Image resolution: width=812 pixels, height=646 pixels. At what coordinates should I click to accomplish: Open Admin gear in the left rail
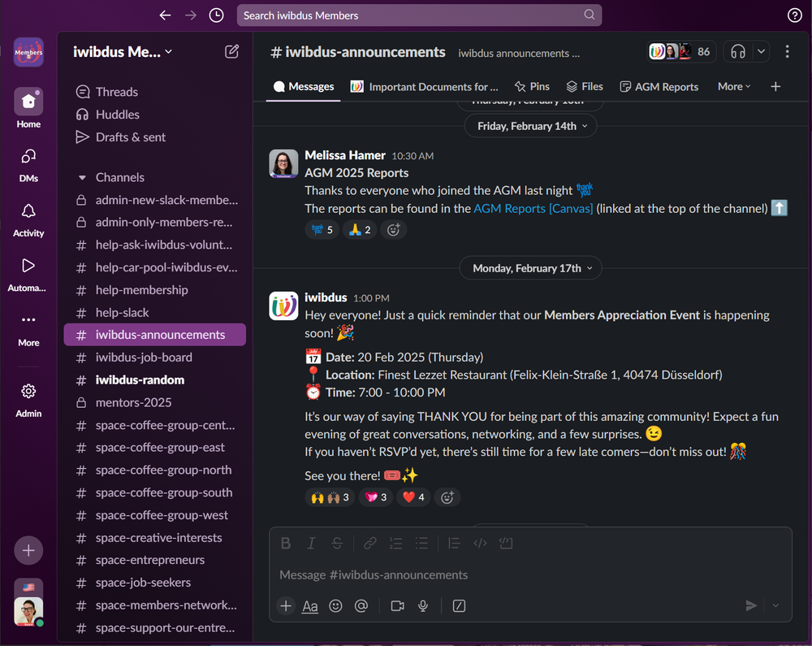pos(28,401)
